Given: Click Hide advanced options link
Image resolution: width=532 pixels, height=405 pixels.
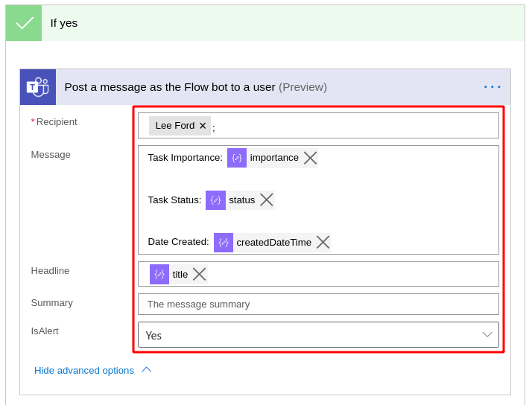Looking at the screenshot, I should [84, 371].
